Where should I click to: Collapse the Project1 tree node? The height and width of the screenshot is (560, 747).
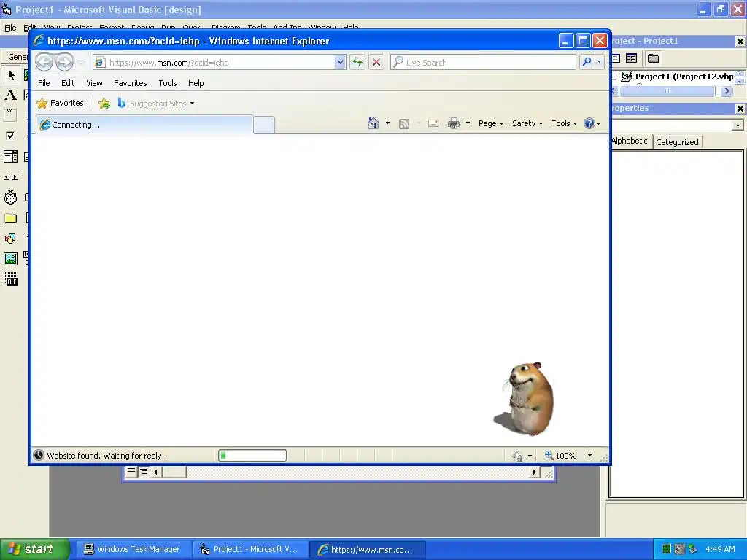[614, 77]
